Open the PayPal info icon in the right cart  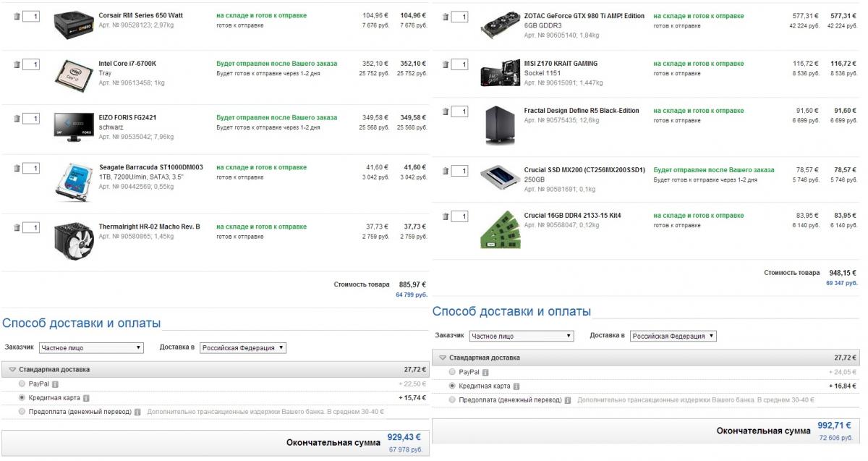tap(486, 372)
